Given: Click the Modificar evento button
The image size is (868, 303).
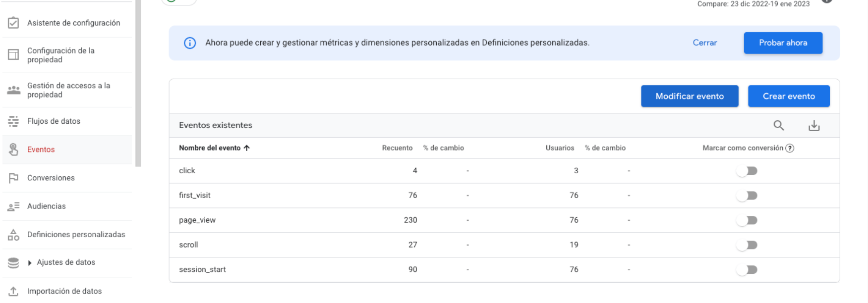Looking at the screenshot, I should point(690,96).
